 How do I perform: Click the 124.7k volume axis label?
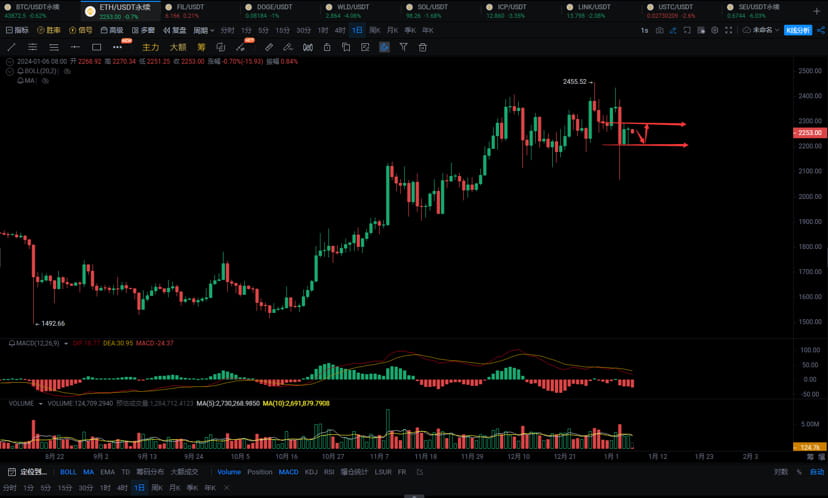pos(810,447)
